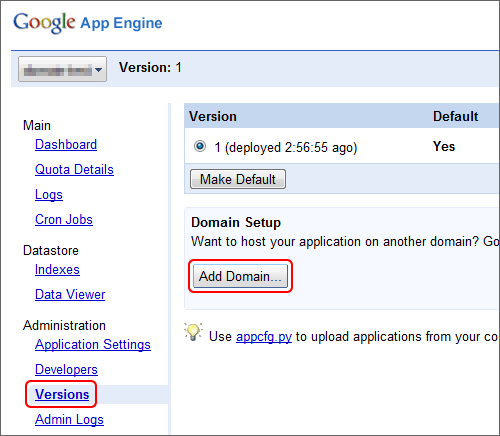Viewport: 500px width, 436px height.
Task: Go to Quota Details
Action: 74,170
